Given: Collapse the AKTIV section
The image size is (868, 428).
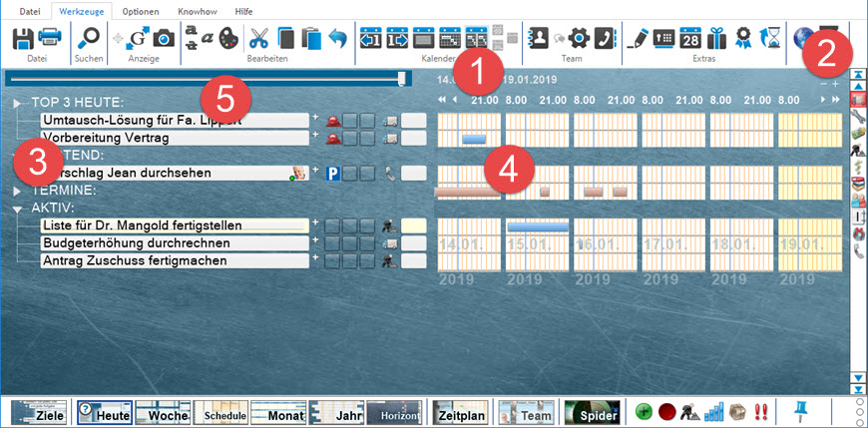Looking at the screenshot, I should [x=18, y=208].
